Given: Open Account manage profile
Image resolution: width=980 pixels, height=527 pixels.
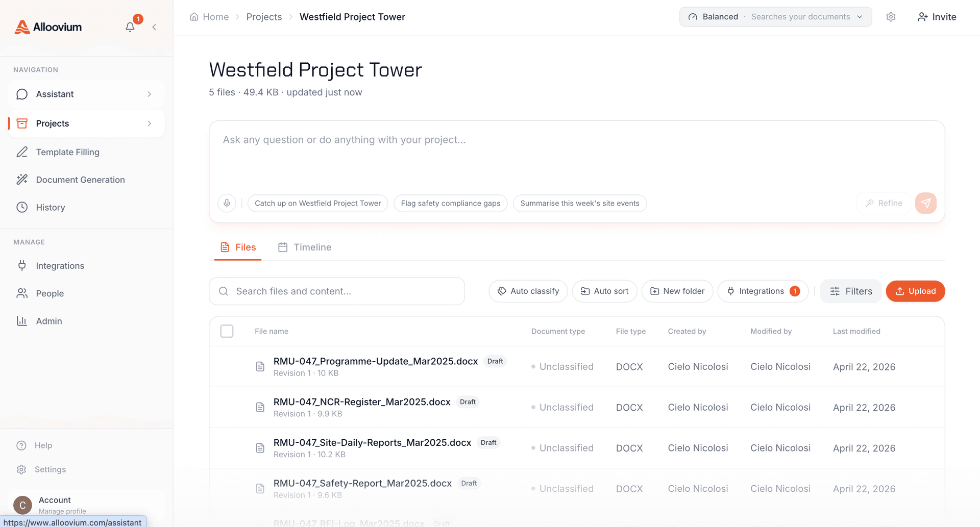Looking at the screenshot, I should (86, 505).
